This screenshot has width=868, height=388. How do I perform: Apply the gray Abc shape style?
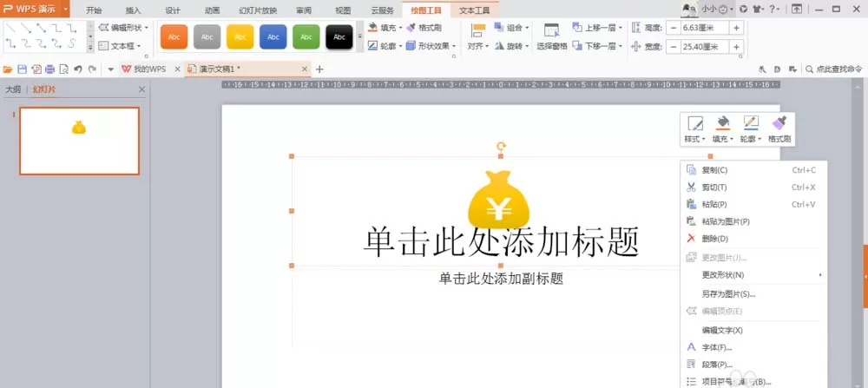point(207,37)
